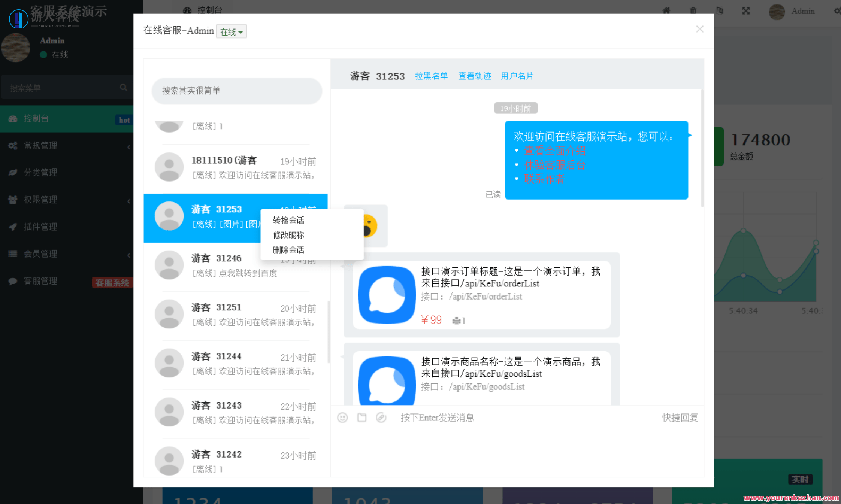Open 快捷回复 quick replies

[x=680, y=418]
